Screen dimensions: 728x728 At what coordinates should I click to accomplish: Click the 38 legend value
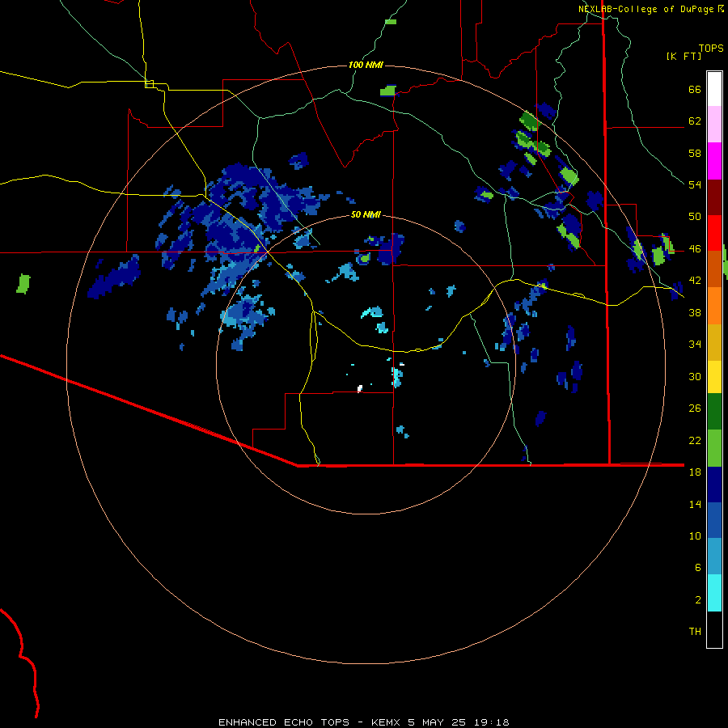click(x=695, y=312)
